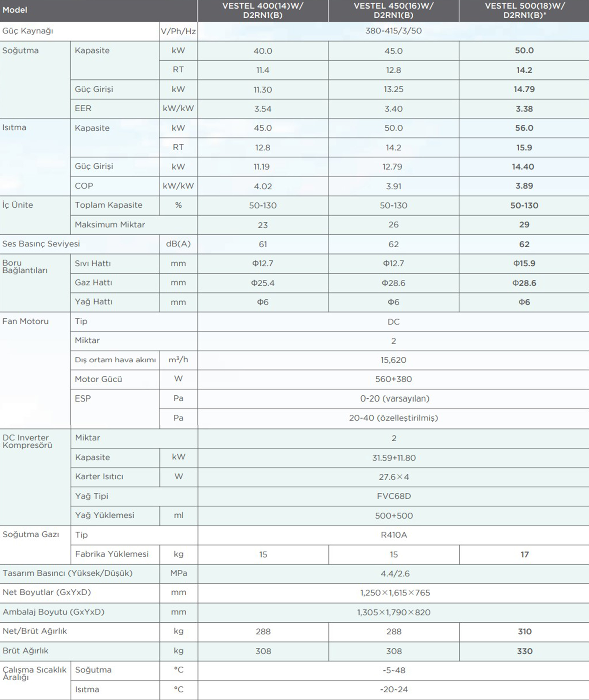Select the '61' sound pressure value

click(263, 245)
